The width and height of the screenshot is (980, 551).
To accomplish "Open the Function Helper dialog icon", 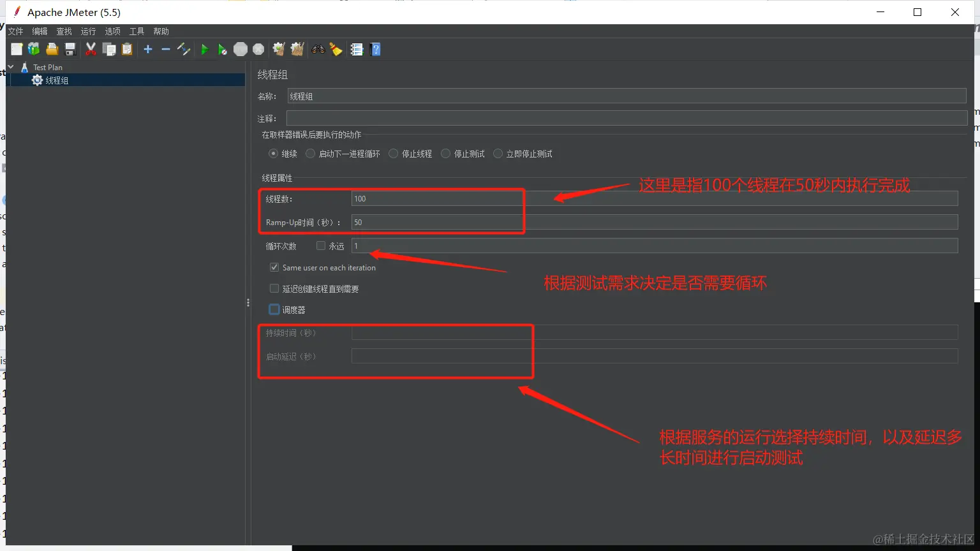I will 357,49.
